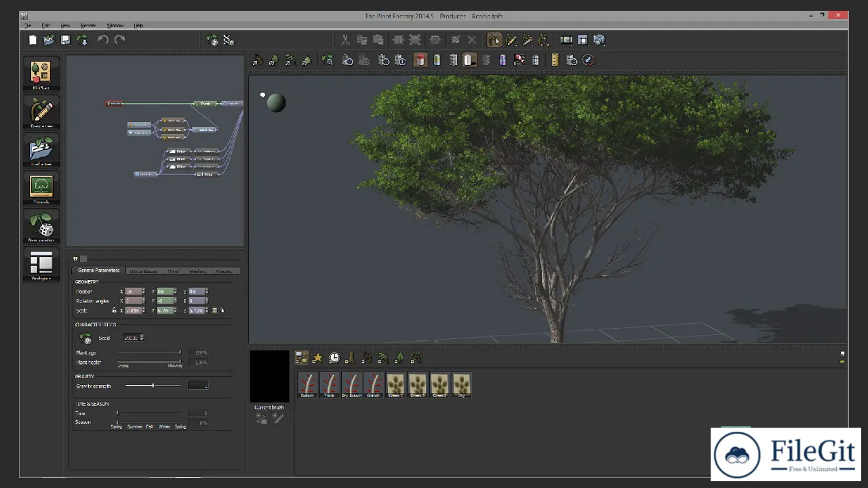Open the Tutorials sidebar button
868x488 pixels.
coord(41,188)
